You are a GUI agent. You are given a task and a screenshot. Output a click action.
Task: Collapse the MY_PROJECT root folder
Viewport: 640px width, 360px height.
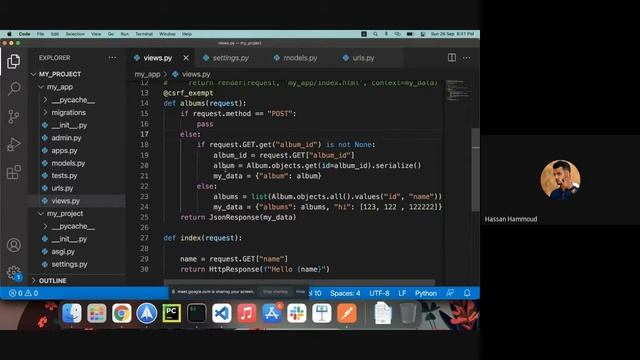coord(56,74)
